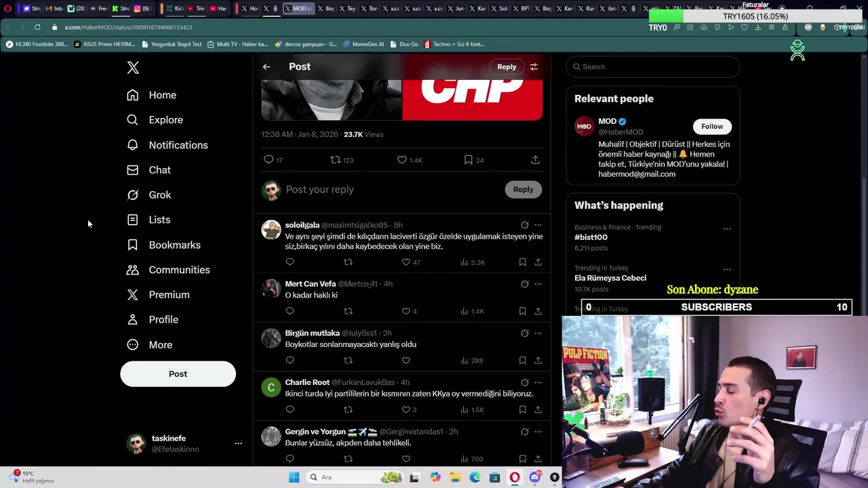Open MemeGen AI bookmark
Screen dimensions: 868x488
coord(363,44)
